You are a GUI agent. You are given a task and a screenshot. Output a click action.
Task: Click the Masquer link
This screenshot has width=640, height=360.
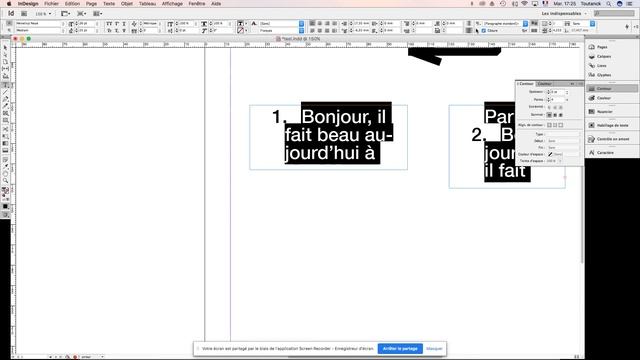[434, 349]
